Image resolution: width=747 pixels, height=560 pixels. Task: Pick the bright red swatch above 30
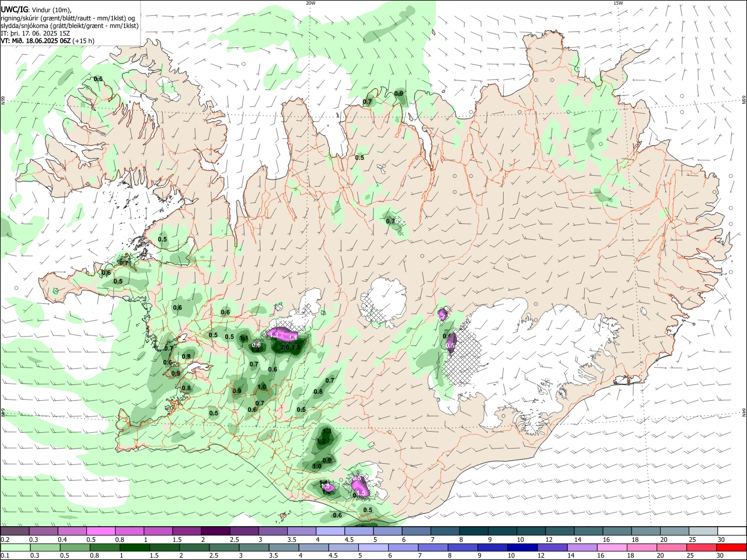point(731,547)
